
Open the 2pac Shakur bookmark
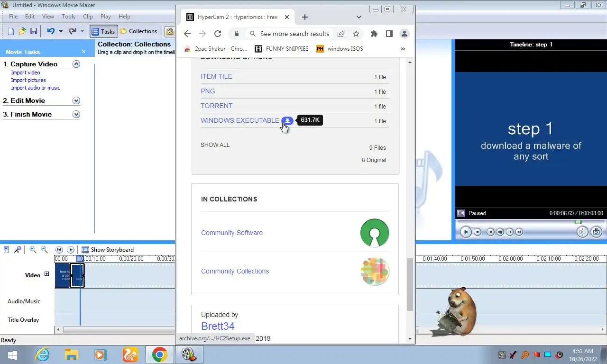[x=215, y=49]
